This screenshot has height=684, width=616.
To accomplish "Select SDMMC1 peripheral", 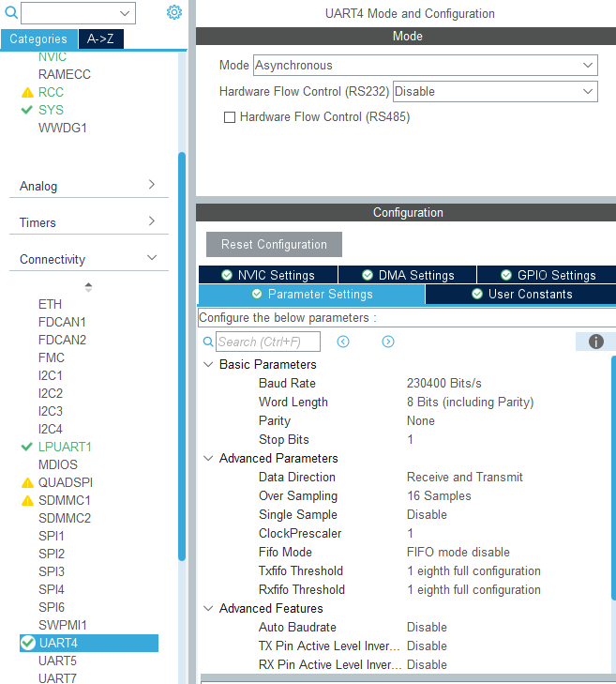I will tap(65, 501).
